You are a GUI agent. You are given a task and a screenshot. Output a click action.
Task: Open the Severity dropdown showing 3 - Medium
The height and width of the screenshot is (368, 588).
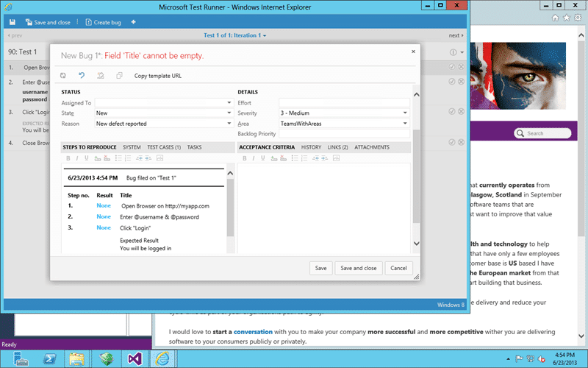(405, 113)
